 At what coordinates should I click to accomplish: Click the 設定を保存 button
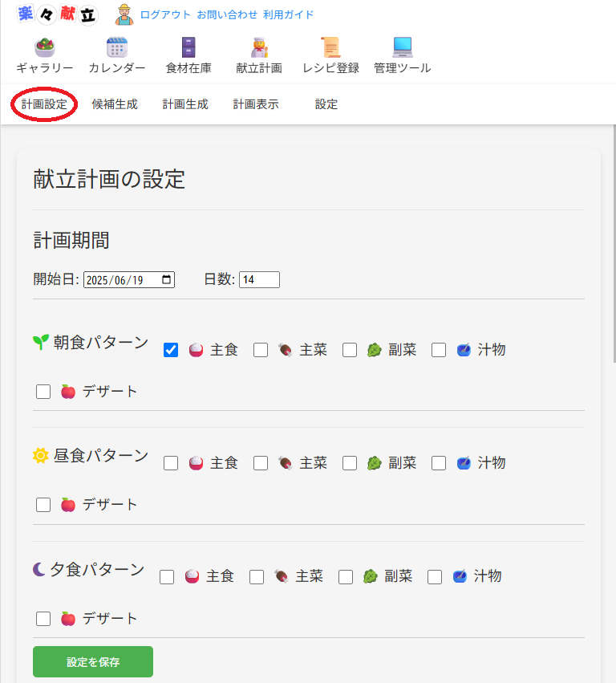(x=93, y=661)
